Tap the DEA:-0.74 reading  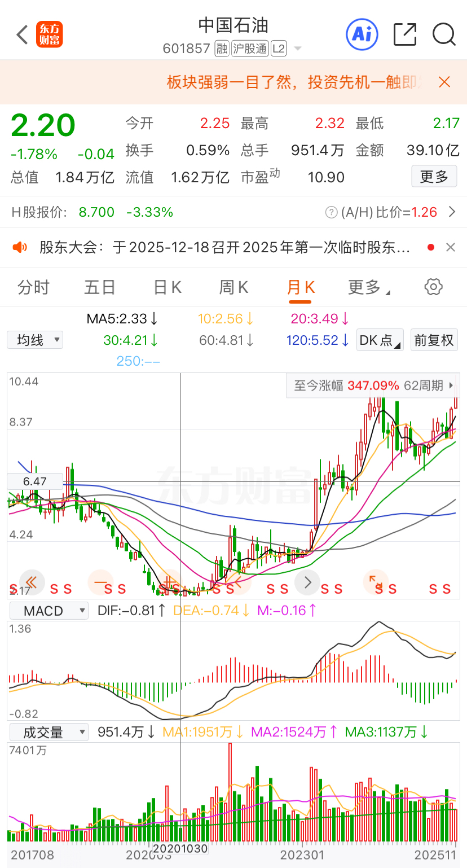212,611
